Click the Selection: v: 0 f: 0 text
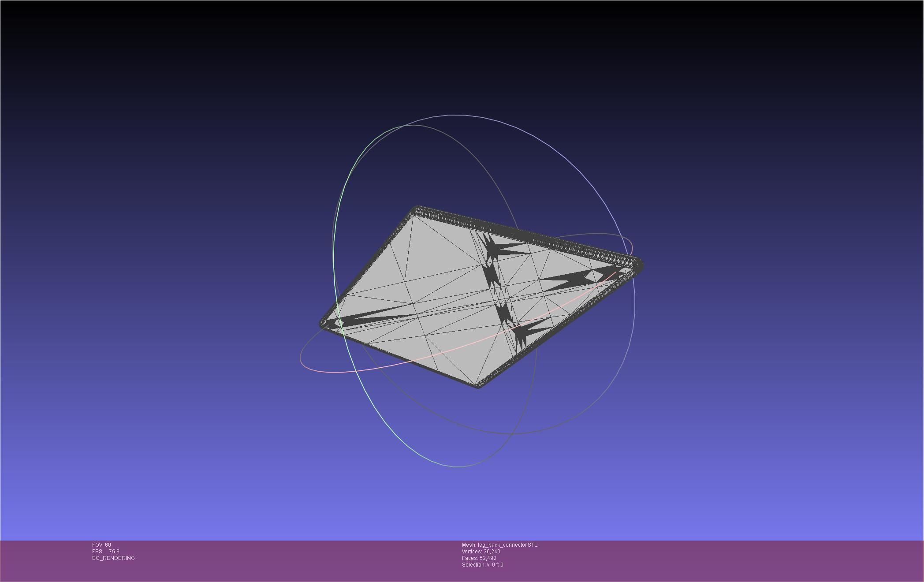 point(483,565)
